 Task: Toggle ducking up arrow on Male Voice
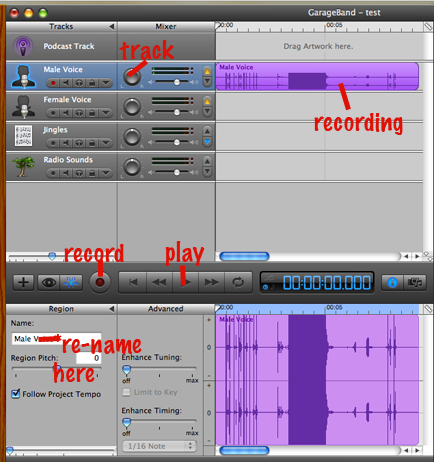coord(207,71)
